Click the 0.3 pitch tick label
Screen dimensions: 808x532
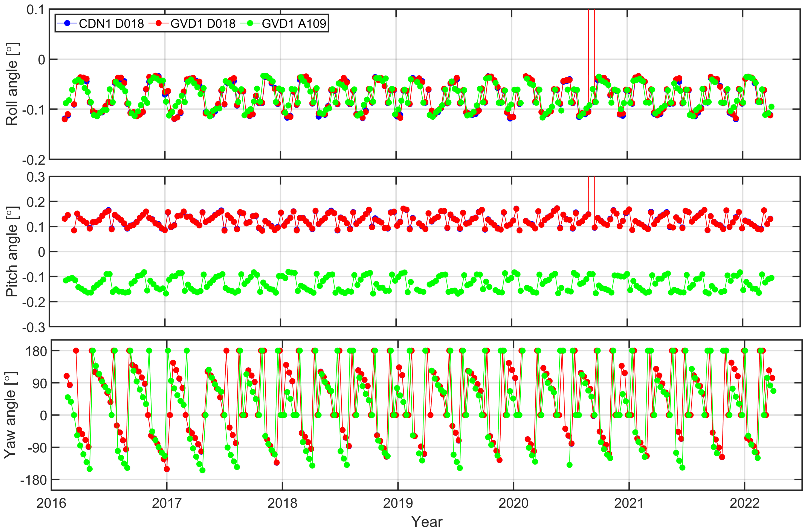click(x=36, y=177)
